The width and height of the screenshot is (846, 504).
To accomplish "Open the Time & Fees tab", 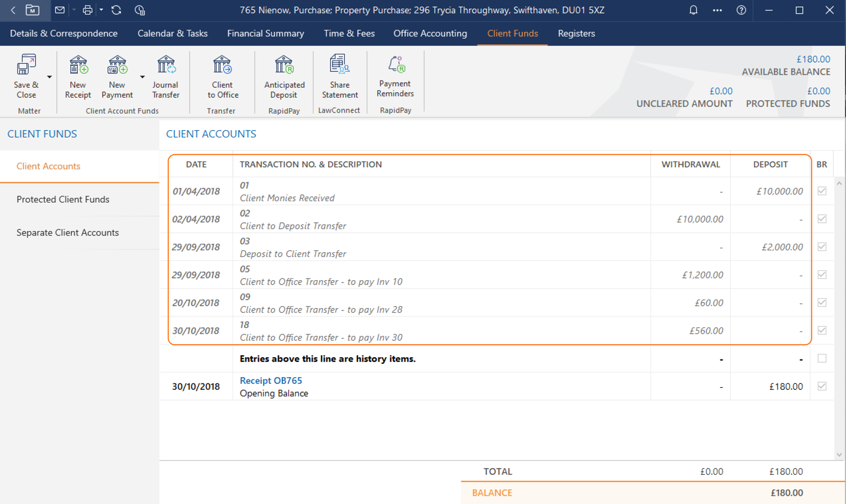I will 349,34.
